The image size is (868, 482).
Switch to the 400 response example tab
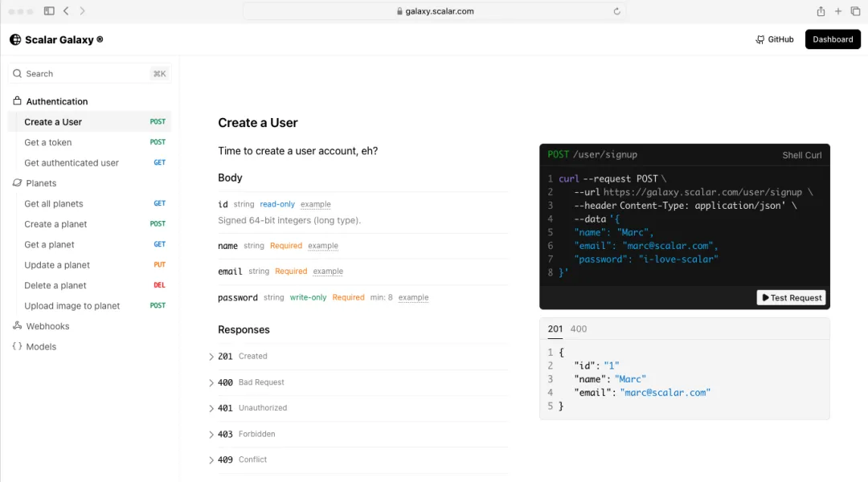(578, 329)
